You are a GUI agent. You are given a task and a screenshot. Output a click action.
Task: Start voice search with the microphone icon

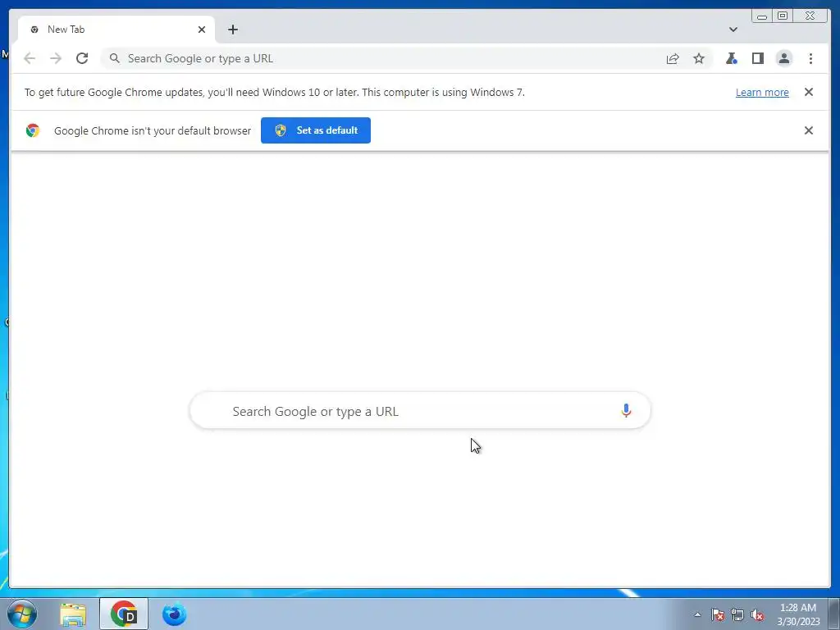626,411
